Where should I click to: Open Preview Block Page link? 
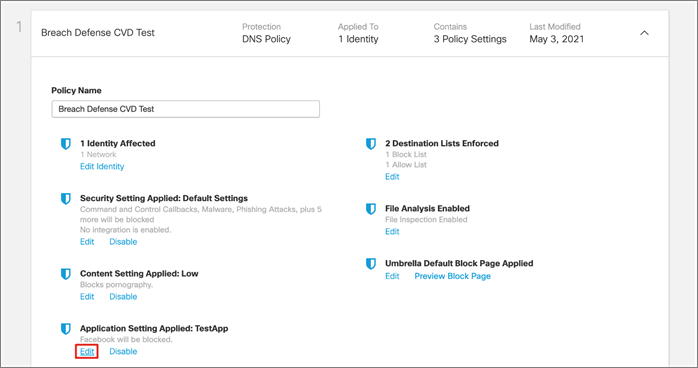(x=452, y=276)
